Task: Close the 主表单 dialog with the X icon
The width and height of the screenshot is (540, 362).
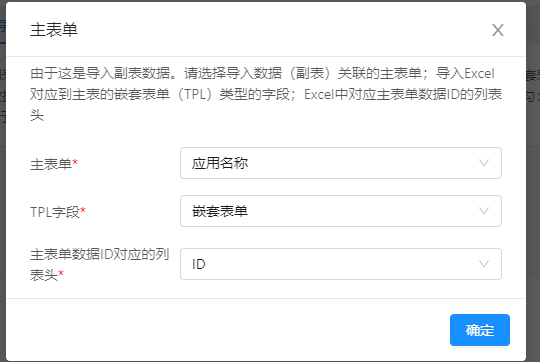Action: tap(498, 30)
